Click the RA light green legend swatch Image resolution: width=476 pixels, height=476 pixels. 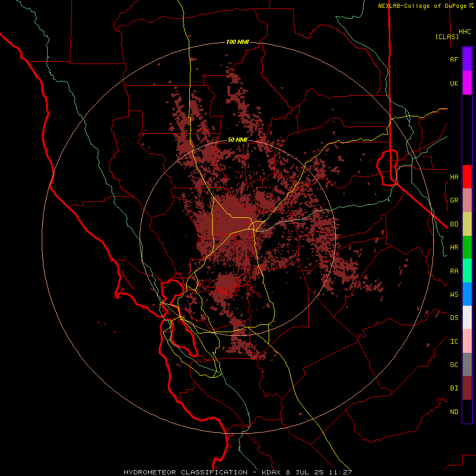click(467, 271)
